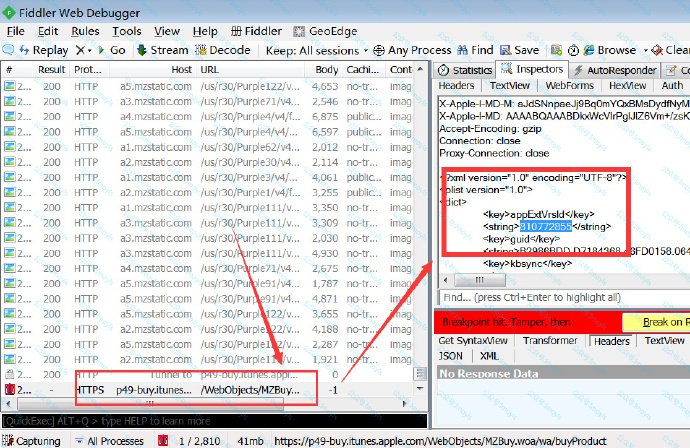
Task: Click the comment balloon toolbar icon
Action: (8, 50)
